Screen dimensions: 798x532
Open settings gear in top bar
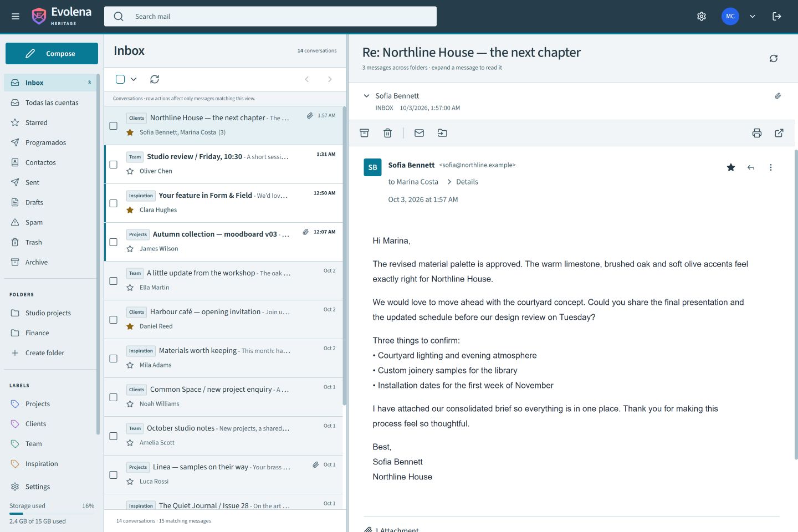pyautogui.click(x=702, y=17)
